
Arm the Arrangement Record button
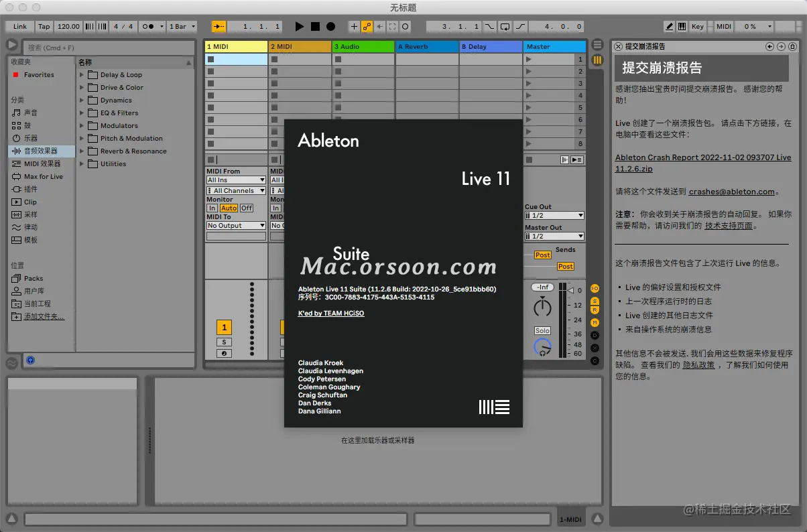point(330,27)
